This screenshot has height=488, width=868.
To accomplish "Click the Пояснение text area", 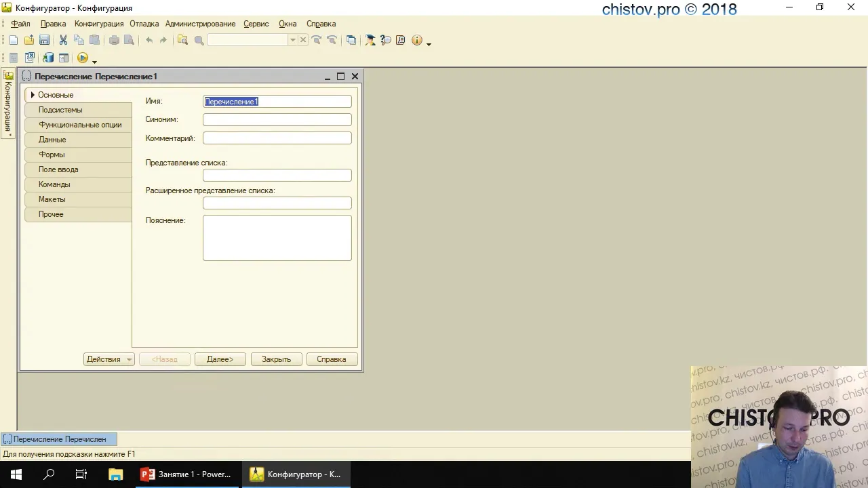I will click(277, 238).
